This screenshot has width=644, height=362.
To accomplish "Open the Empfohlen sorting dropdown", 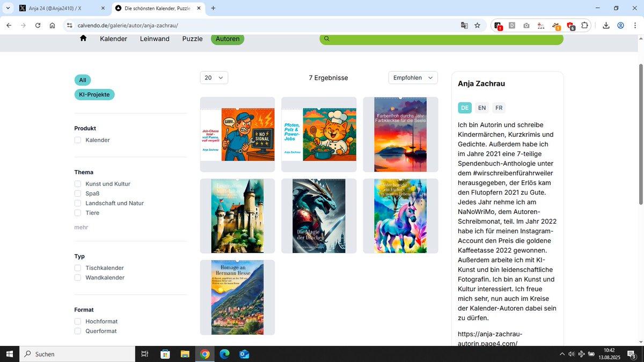I will coord(413,78).
